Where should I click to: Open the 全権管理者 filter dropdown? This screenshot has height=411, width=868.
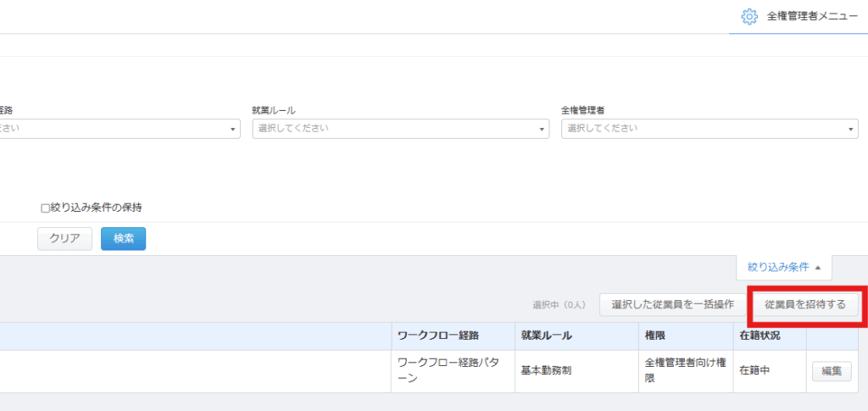(x=709, y=129)
